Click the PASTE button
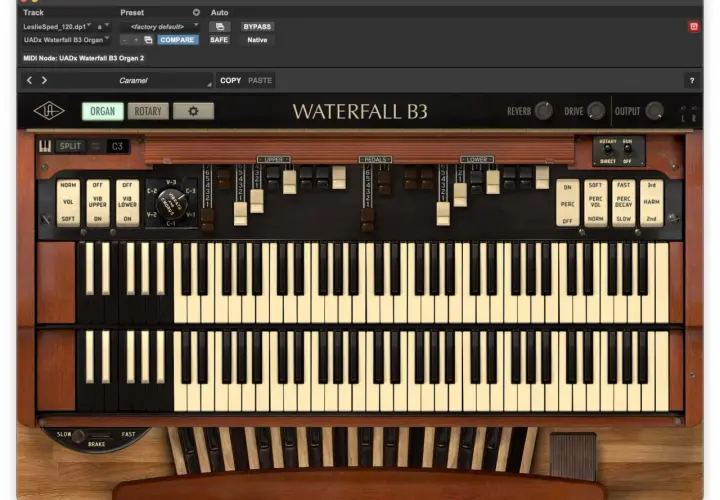The width and height of the screenshot is (720, 500). point(260,80)
